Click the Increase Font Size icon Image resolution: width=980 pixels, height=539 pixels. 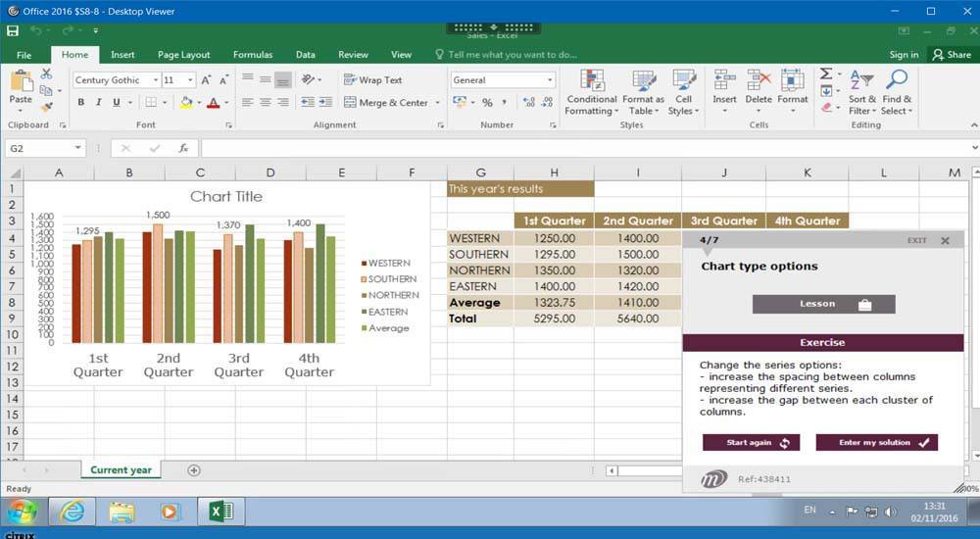tap(207, 80)
